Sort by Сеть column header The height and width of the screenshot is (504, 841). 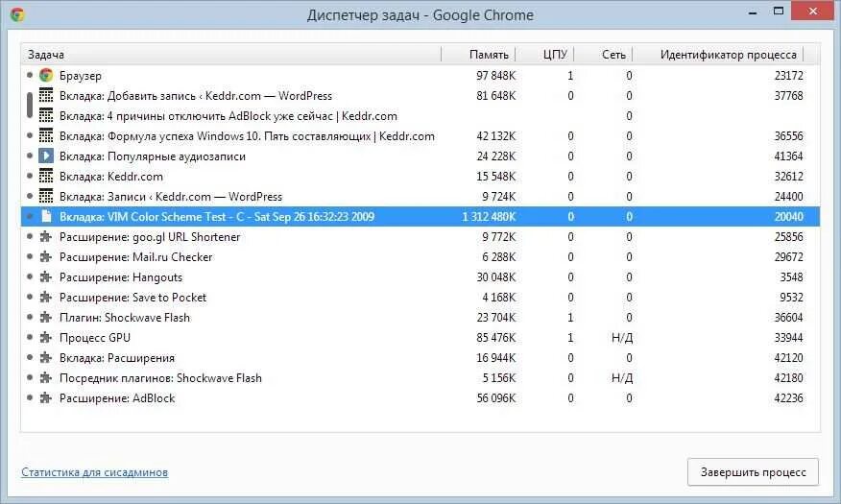click(x=604, y=54)
